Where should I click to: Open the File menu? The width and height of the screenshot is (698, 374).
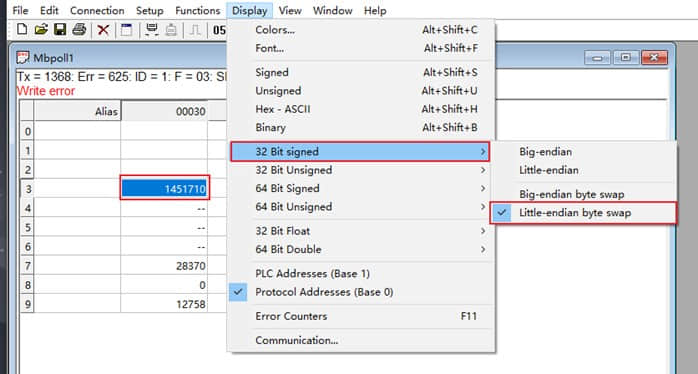(20, 10)
